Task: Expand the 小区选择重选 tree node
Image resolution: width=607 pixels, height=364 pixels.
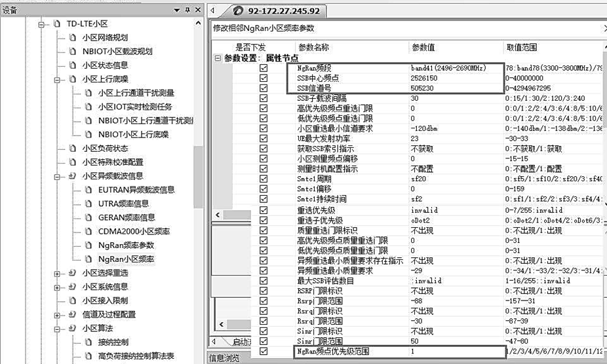Action: (x=57, y=274)
